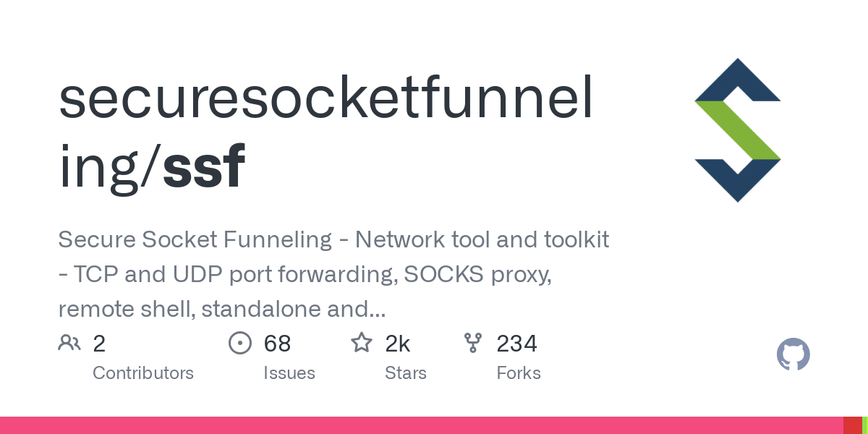The height and width of the screenshot is (434, 868).
Task: Click the green segment of language bar
Action: [x=865, y=425]
